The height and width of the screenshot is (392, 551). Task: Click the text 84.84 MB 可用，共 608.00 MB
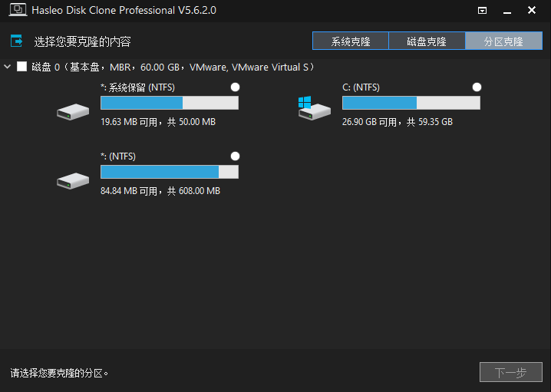pyautogui.click(x=160, y=191)
